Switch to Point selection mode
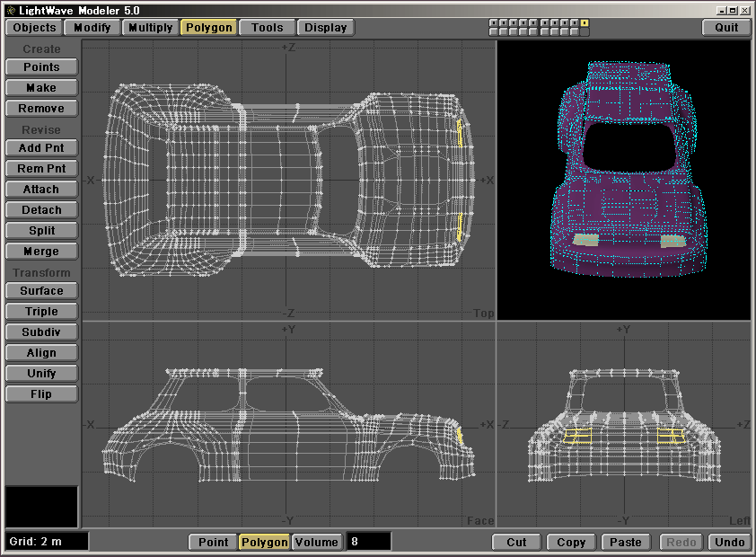This screenshot has height=557, width=756. (x=213, y=542)
